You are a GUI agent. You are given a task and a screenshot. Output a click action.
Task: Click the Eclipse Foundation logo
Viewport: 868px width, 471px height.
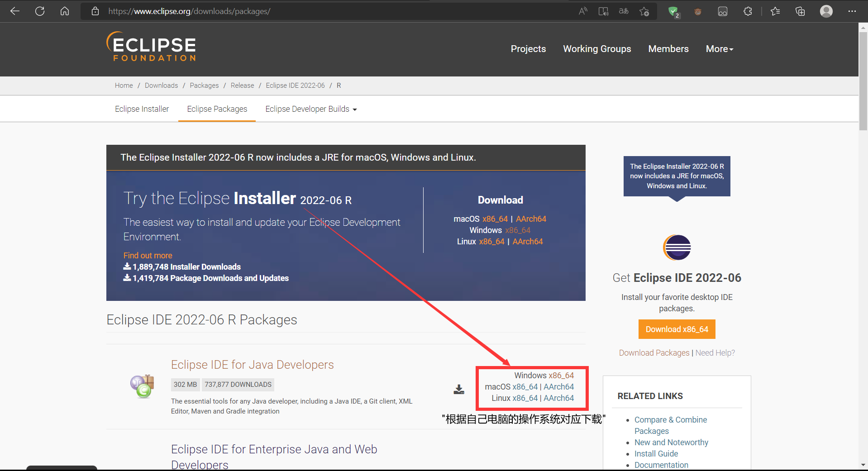(x=151, y=46)
